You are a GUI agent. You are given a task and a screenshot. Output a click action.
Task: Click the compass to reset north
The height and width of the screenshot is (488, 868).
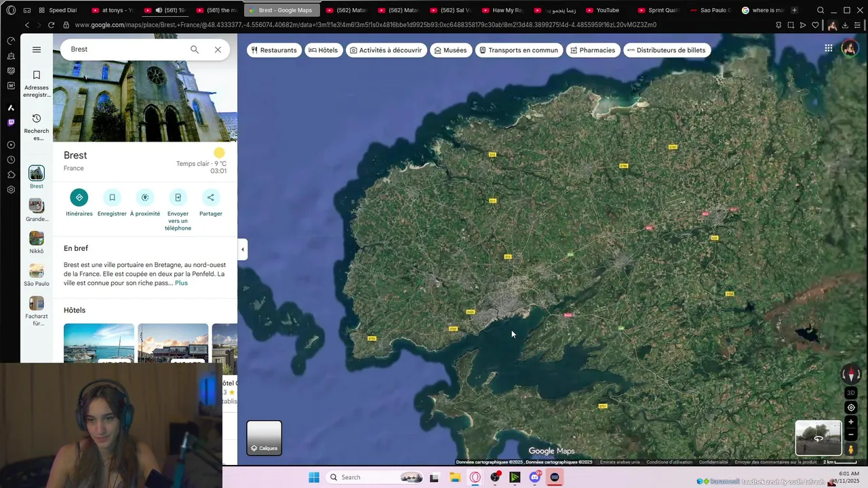point(851,374)
